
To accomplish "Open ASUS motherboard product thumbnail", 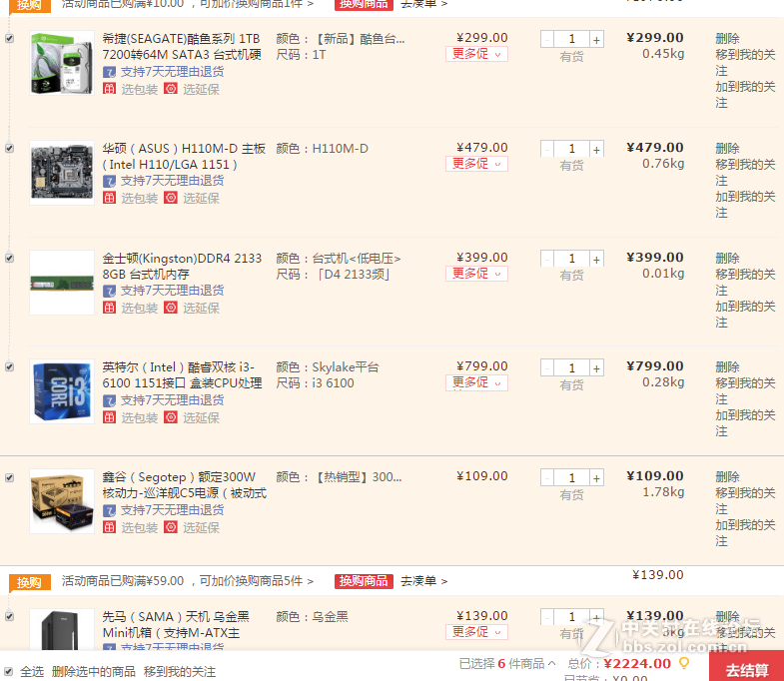I will (x=62, y=173).
